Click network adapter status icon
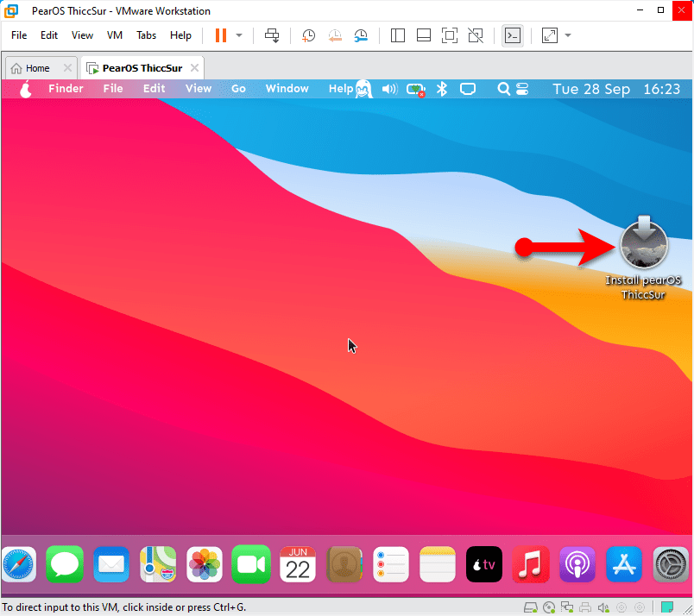This screenshot has height=616, width=694. (567, 607)
